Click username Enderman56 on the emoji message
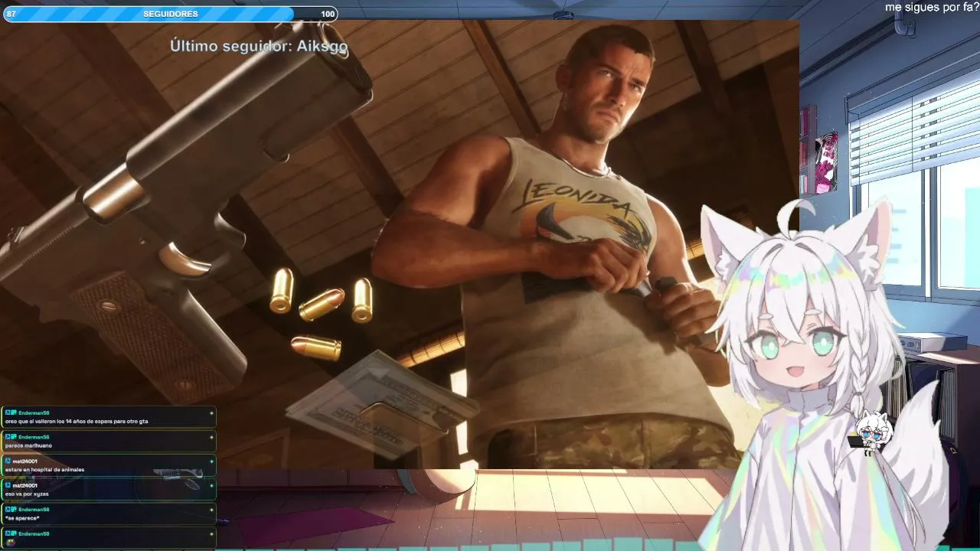 pos(34,534)
